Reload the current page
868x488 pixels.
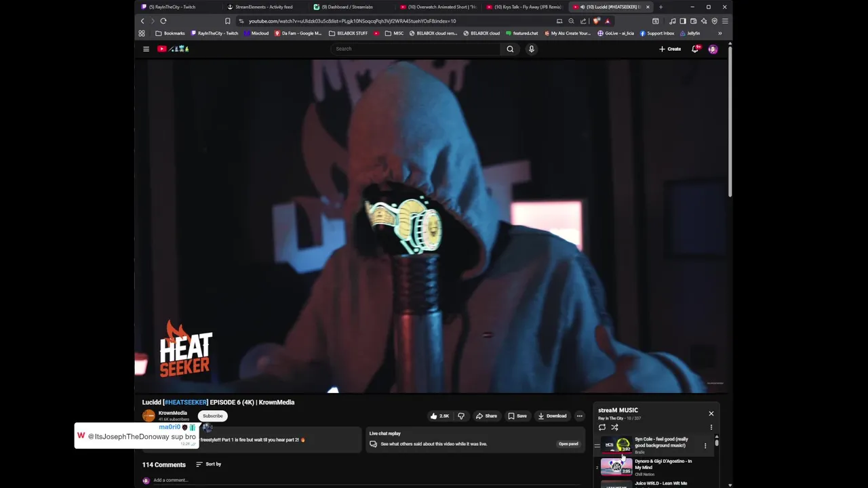163,21
